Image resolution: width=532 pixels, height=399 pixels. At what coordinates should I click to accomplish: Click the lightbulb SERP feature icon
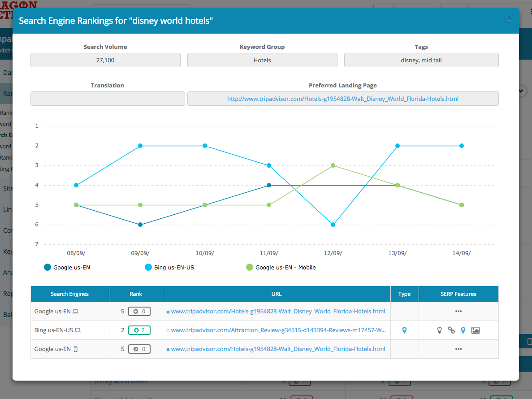pyautogui.click(x=440, y=330)
